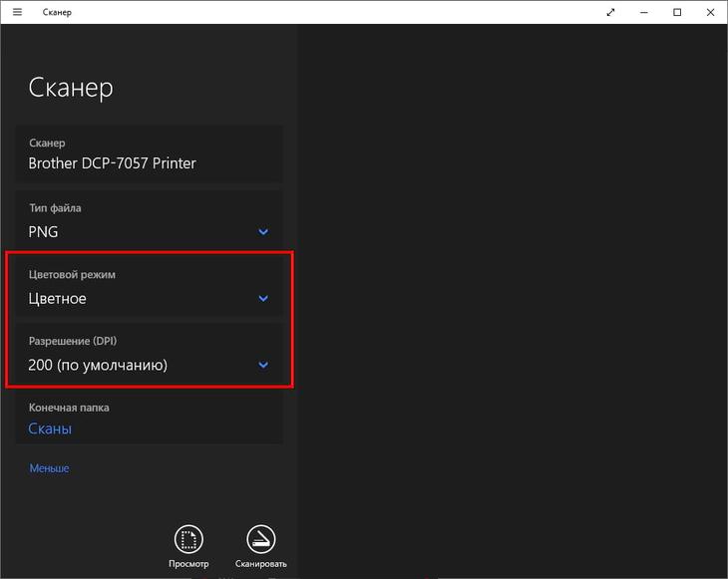The height and width of the screenshot is (579, 728).
Task: Click the Сканировать scanner icon
Action: (260, 539)
